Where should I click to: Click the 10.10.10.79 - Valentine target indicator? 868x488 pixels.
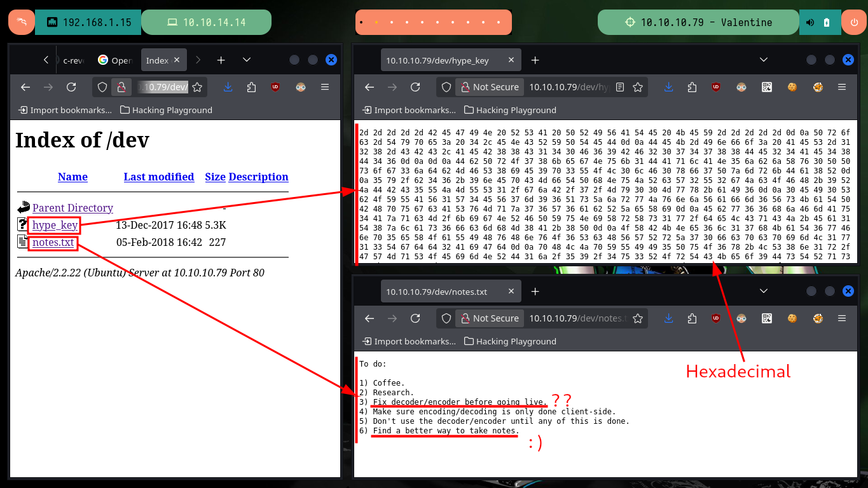click(697, 22)
